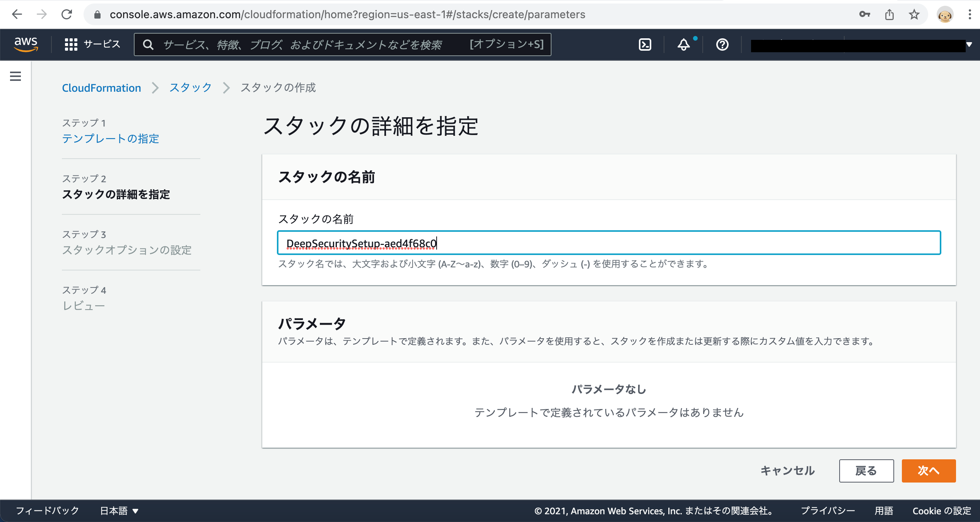
Task: Proceed with the orange 次へ button
Action: 929,471
